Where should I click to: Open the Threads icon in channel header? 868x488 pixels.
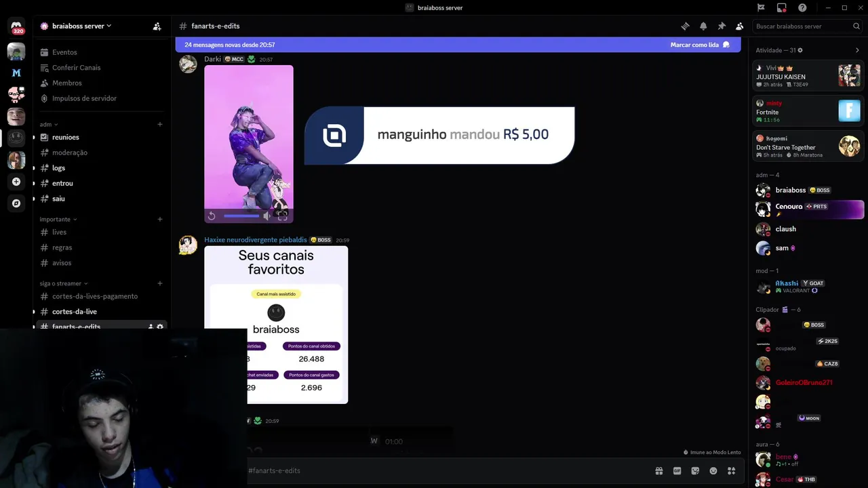coord(685,26)
